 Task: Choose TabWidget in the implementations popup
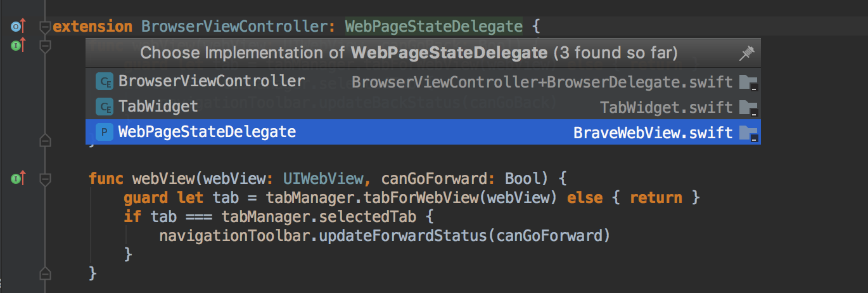158,107
